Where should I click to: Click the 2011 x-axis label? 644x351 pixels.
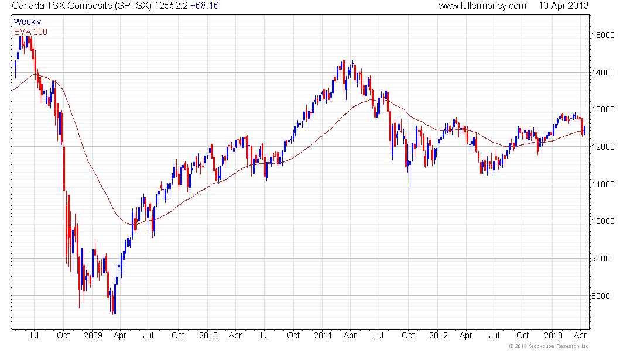(323, 335)
